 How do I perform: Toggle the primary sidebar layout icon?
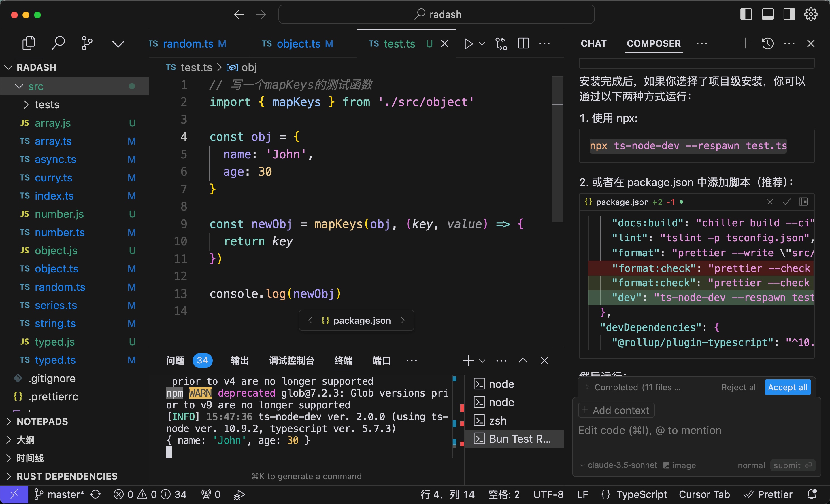[746, 14]
